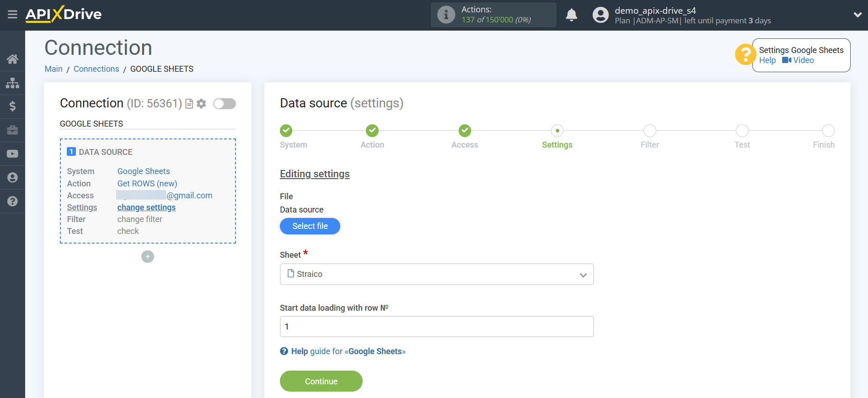Image resolution: width=868 pixels, height=398 pixels.
Task: Click the briefcase sidebar icon
Action: click(x=12, y=130)
